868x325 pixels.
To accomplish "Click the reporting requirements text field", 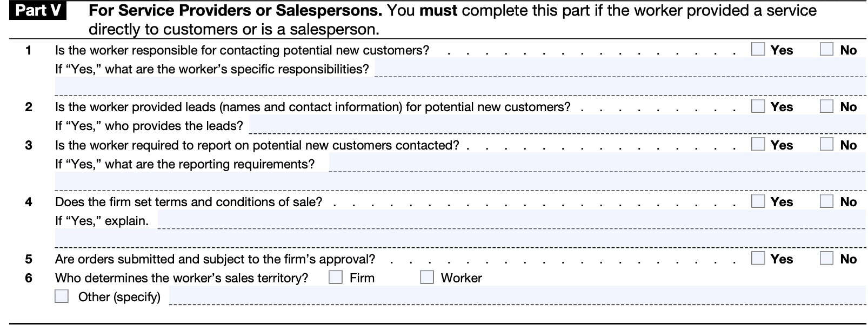I will pos(597,164).
